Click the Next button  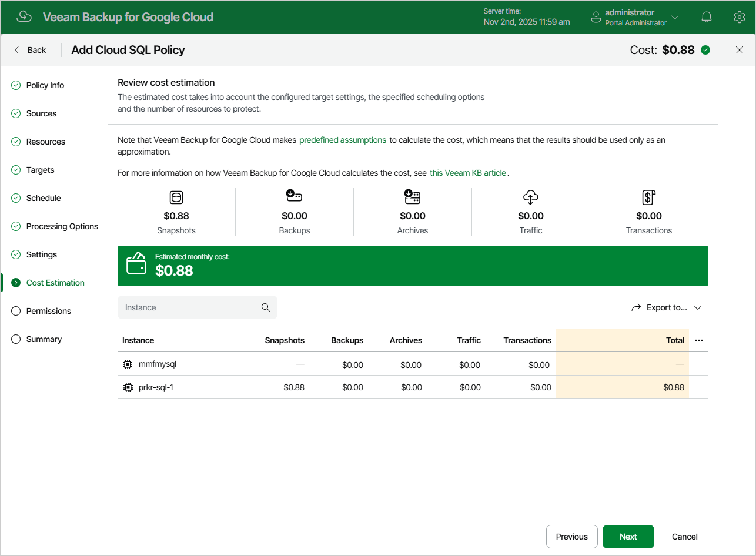coord(628,537)
